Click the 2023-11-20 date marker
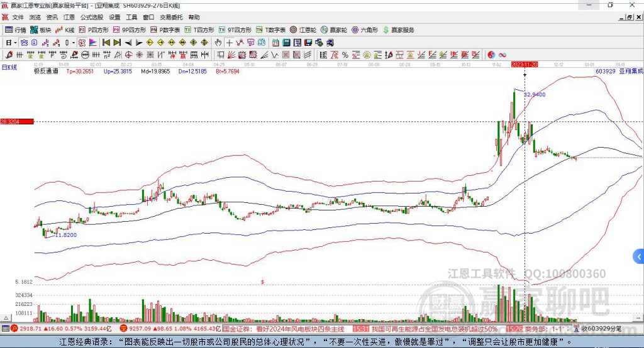The height and width of the screenshot is (348, 644). (x=524, y=65)
